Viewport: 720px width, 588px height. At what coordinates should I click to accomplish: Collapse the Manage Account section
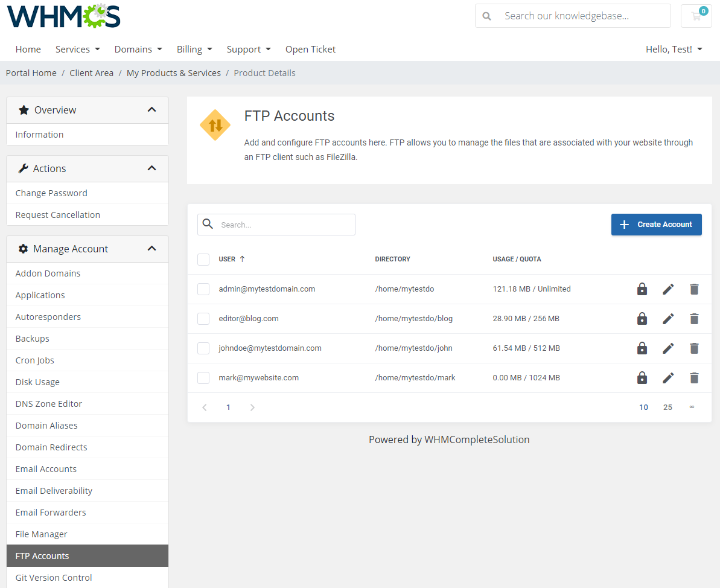pos(151,248)
